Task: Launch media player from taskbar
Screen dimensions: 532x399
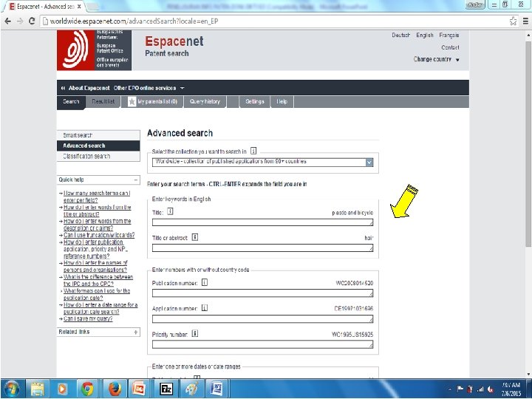Action: pos(62,389)
